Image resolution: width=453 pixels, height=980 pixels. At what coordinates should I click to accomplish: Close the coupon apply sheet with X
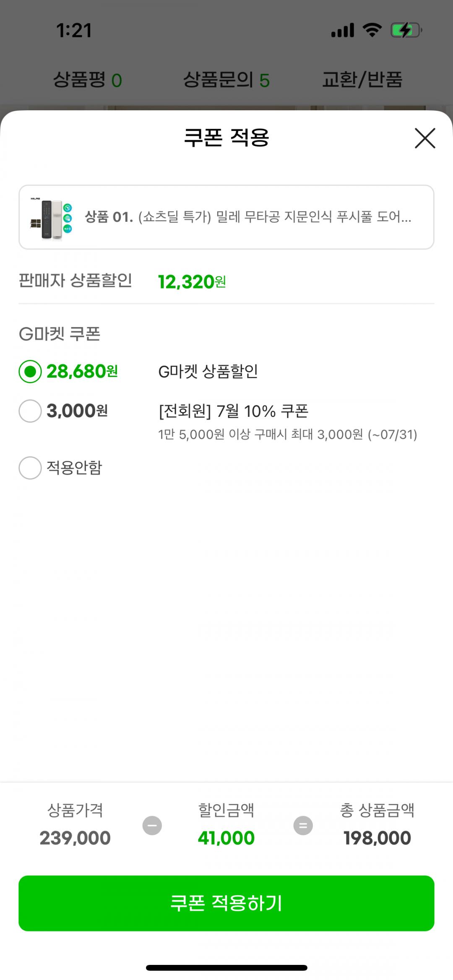pos(425,138)
